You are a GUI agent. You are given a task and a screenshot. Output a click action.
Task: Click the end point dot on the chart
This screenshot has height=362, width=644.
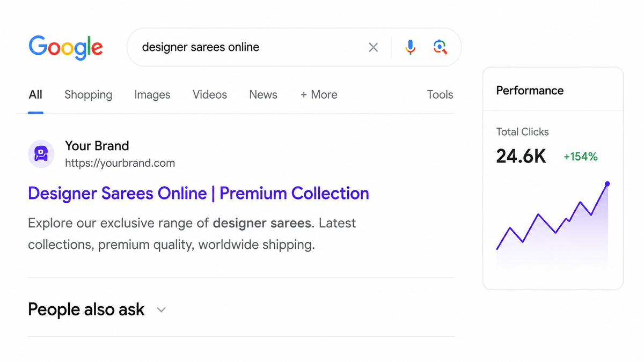607,184
